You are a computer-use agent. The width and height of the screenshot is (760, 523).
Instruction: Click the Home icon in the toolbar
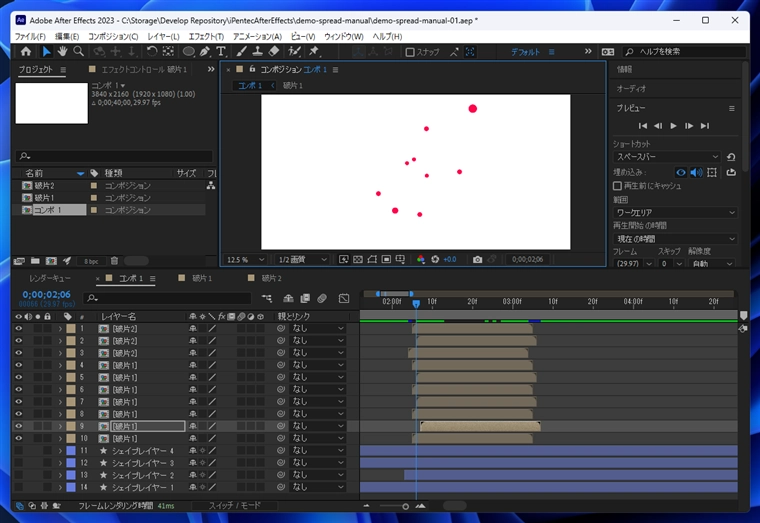pos(26,51)
